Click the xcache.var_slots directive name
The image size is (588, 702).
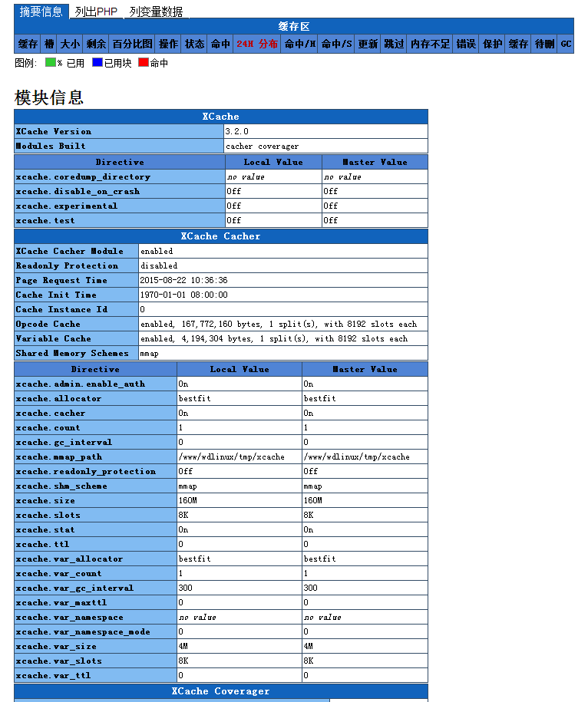[58, 661]
